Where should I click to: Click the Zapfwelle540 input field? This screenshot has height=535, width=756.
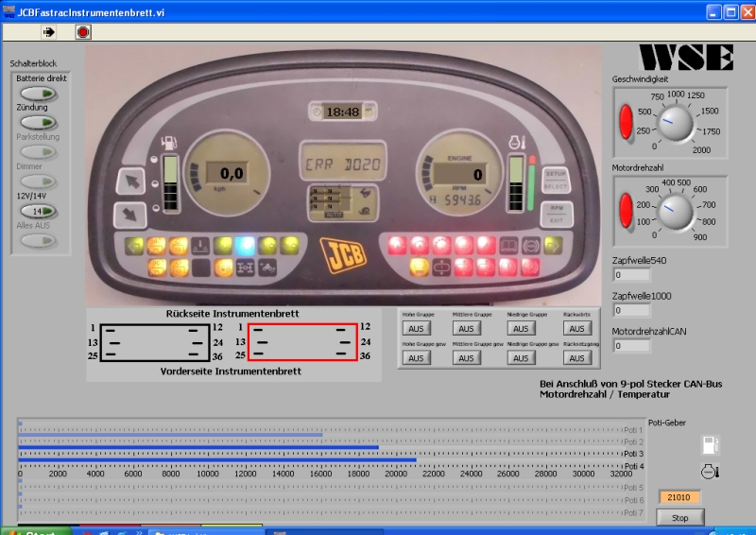631,275
